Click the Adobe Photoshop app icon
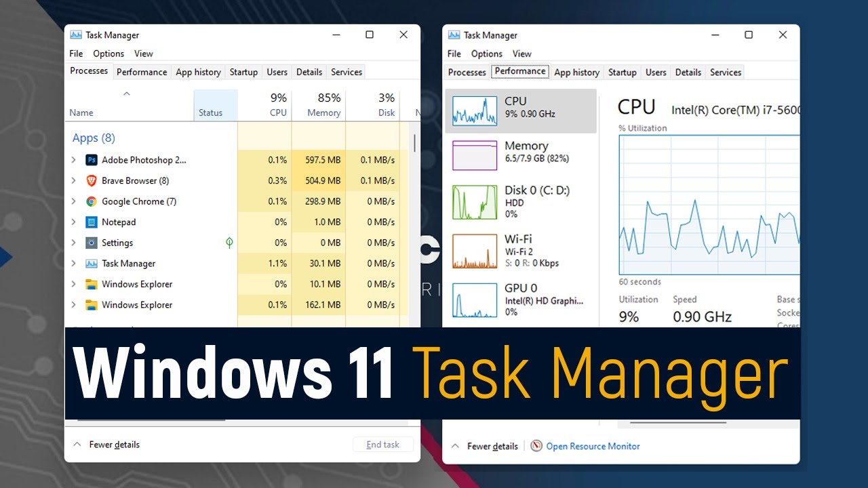This screenshot has width=868, height=488. [92, 160]
